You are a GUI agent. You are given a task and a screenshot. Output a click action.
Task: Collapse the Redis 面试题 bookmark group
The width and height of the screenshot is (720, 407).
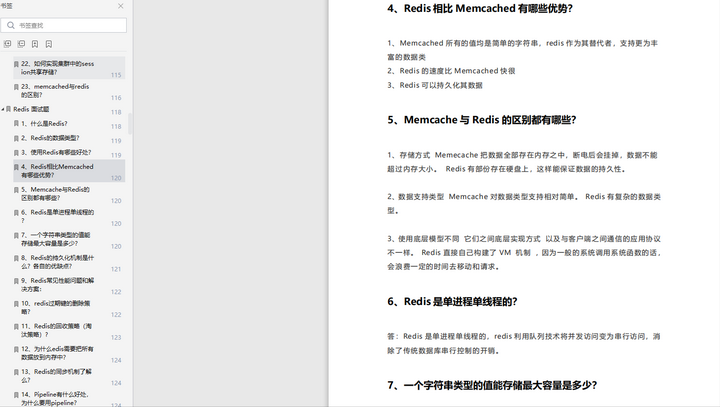(x=3, y=109)
